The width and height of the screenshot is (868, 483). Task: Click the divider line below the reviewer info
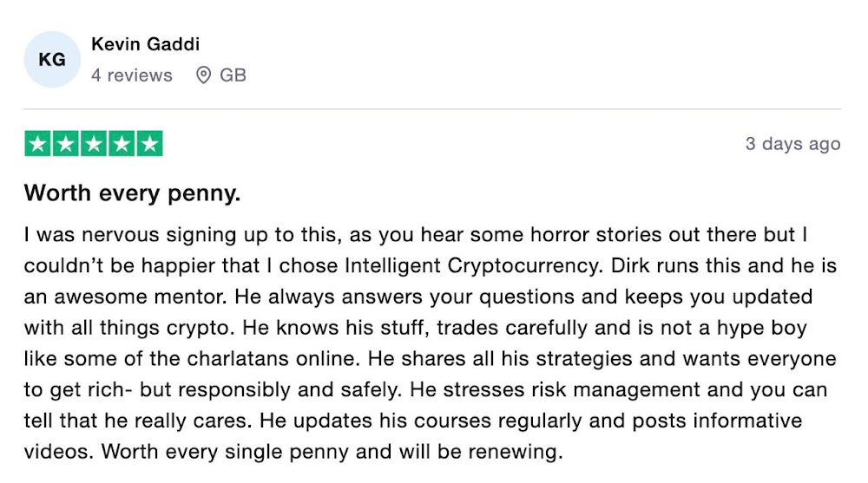click(432, 109)
